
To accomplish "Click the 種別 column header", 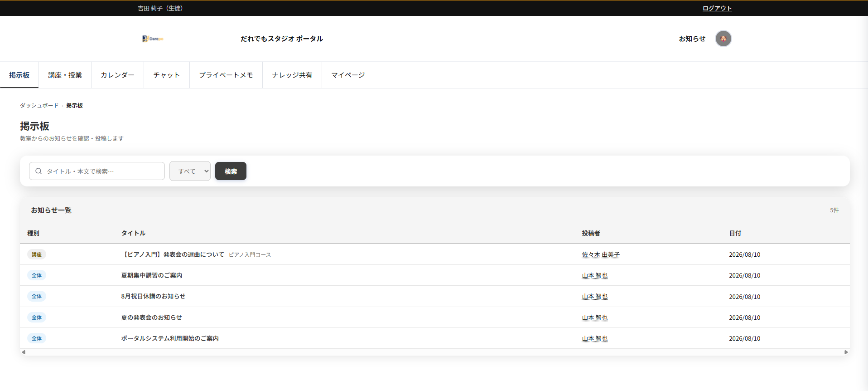I will [33, 233].
